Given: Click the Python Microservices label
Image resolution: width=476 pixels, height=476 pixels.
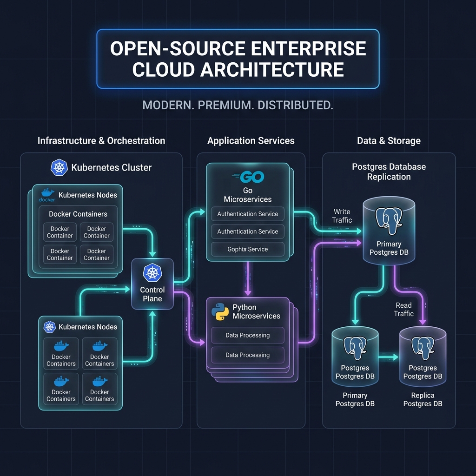Looking at the screenshot, I should pyautogui.click(x=257, y=312).
